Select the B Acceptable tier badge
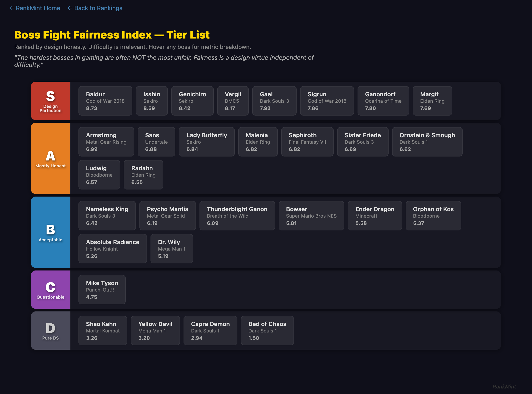 (x=50, y=232)
